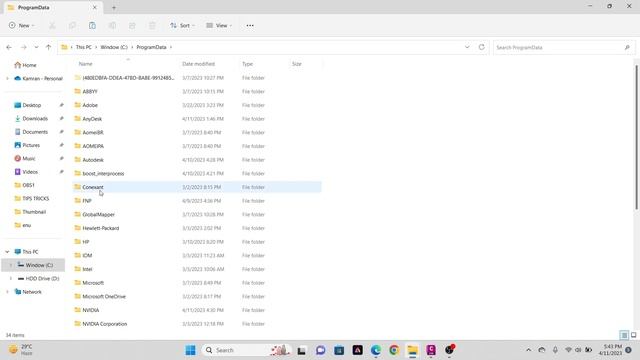Open the View options dropdown
This screenshot has height=360, width=640.
(219, 26)
